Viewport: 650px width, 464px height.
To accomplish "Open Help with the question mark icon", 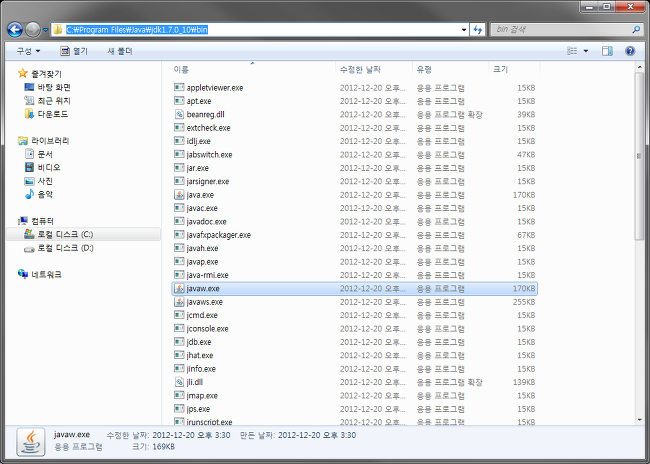I will (630, 51).
